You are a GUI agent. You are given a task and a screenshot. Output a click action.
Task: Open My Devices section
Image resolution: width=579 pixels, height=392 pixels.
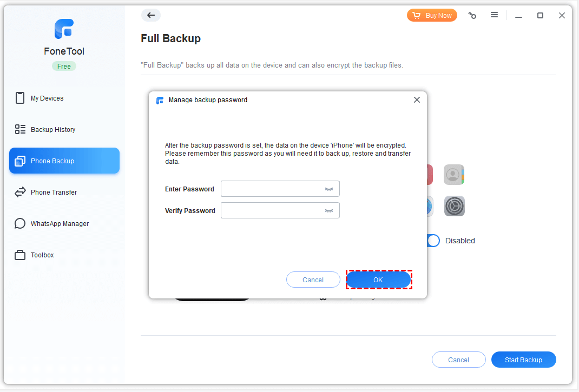[x=47, y=98]
